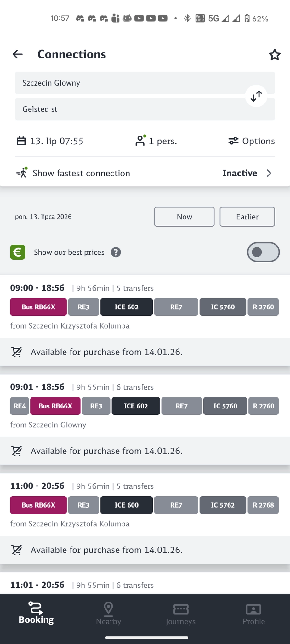Open the 1 pers. traveller selector
Screen dimensions: 290x644
[x=162, y=141]
